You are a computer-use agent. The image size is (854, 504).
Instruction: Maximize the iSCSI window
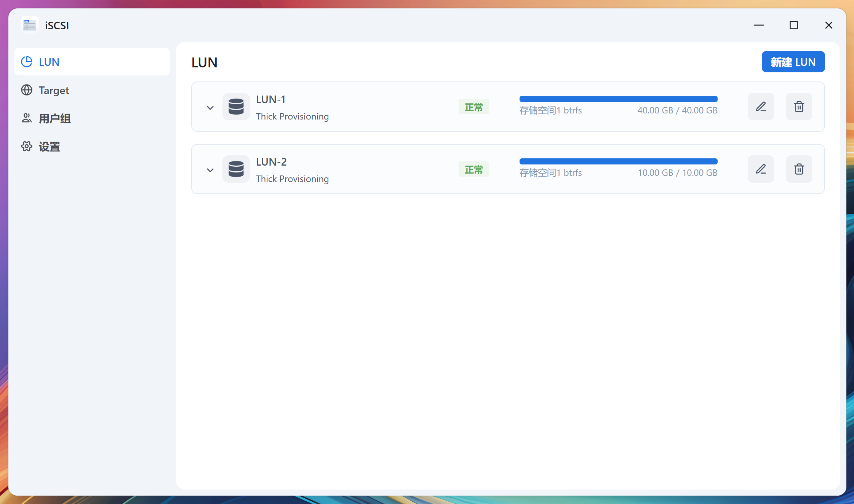pos(793,25)
